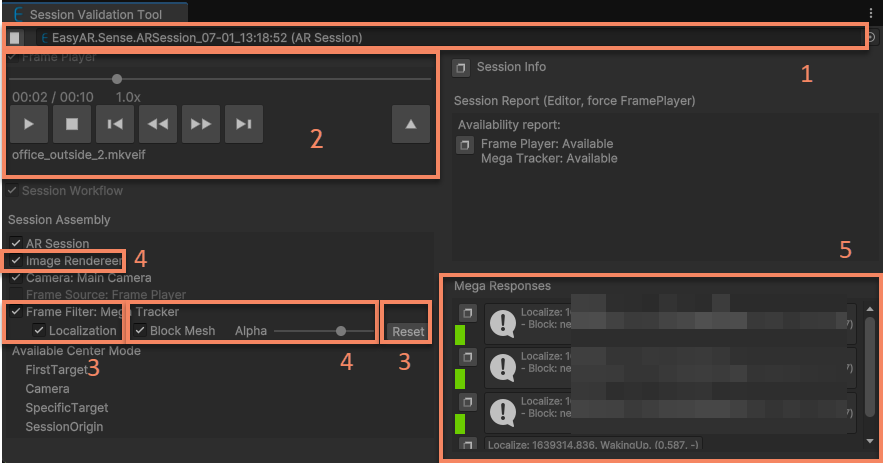883x463 pixels.
Task: Click the stop square icon beside AR Session field
Action: point(15,38)
